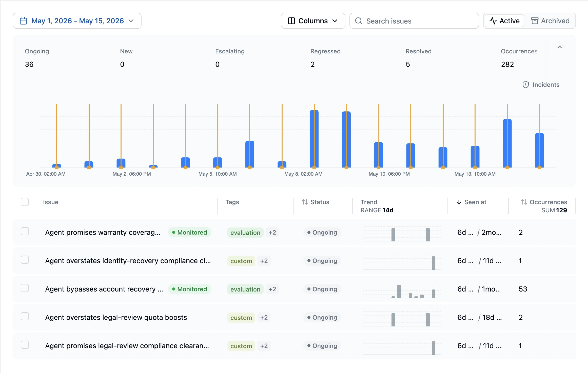Viewport: 588px width, 373px height.
Task: Click the Seen at sort arrow
Action: click(x=459, y=202)
